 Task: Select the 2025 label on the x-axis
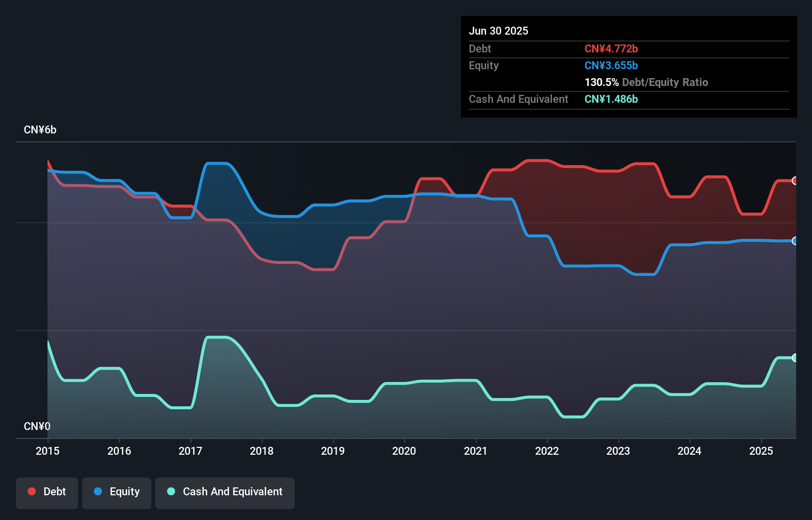(x=761, y=451)
